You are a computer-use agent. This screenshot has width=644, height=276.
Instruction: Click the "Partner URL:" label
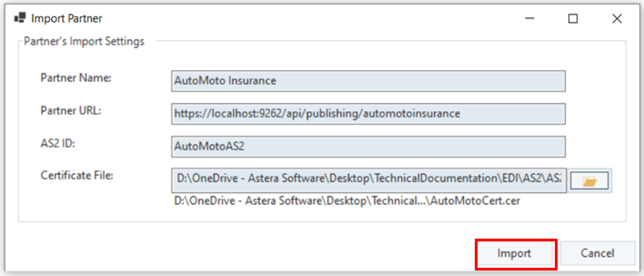pos(70,110)
